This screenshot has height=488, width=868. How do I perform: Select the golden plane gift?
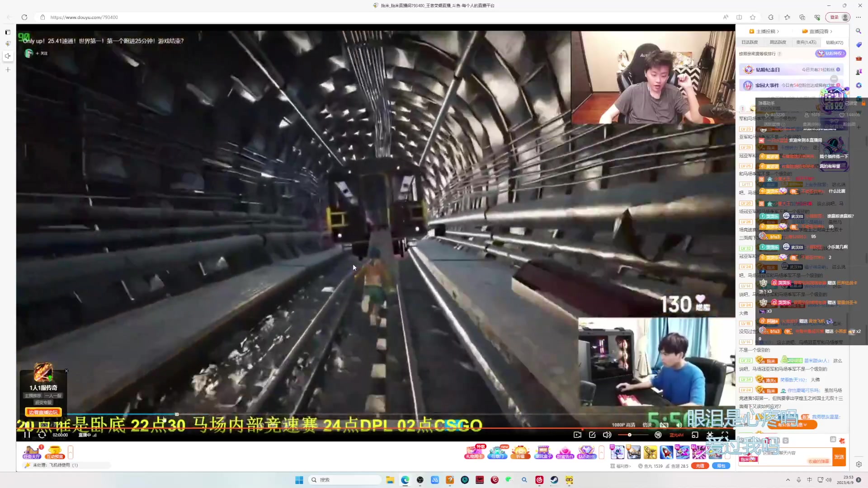point(650,452)
